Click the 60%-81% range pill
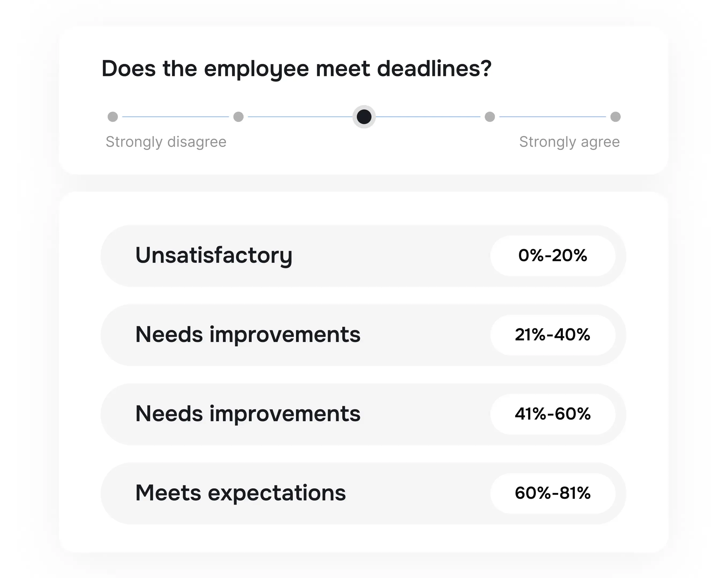 pyautogui.click(x=552, y=493)
